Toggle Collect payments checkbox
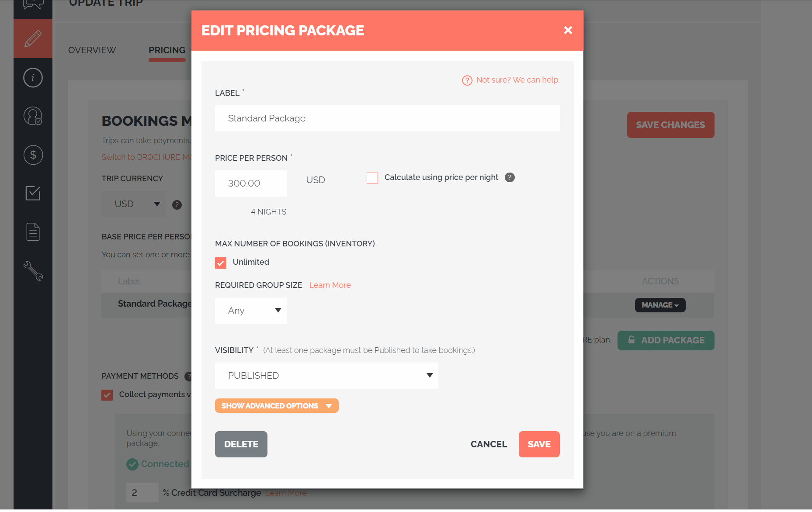The height and width of the screenshot is (512, 812). [107, 395]
